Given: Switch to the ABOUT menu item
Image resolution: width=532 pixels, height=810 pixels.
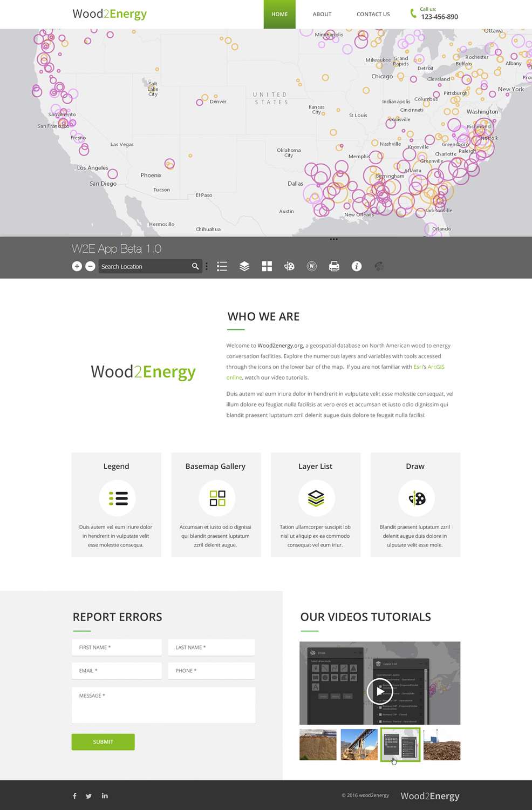Looking at the screenshot, I should pyautogui.click(x=322, y=14).
